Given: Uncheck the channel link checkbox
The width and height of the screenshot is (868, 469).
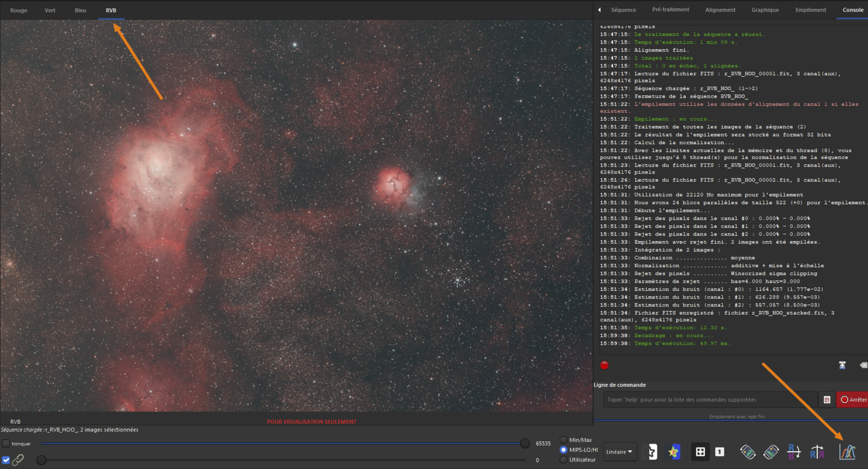Looking at the screenshot, I should [x=6, y=460].
